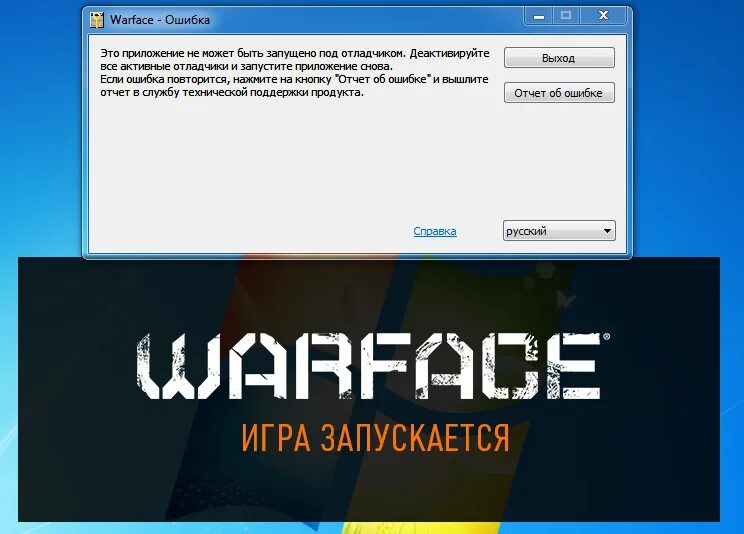
Task: Click the orange "ИГРА ЗАПУСКАЕТСЯ" text
Action: coord(375,437)
